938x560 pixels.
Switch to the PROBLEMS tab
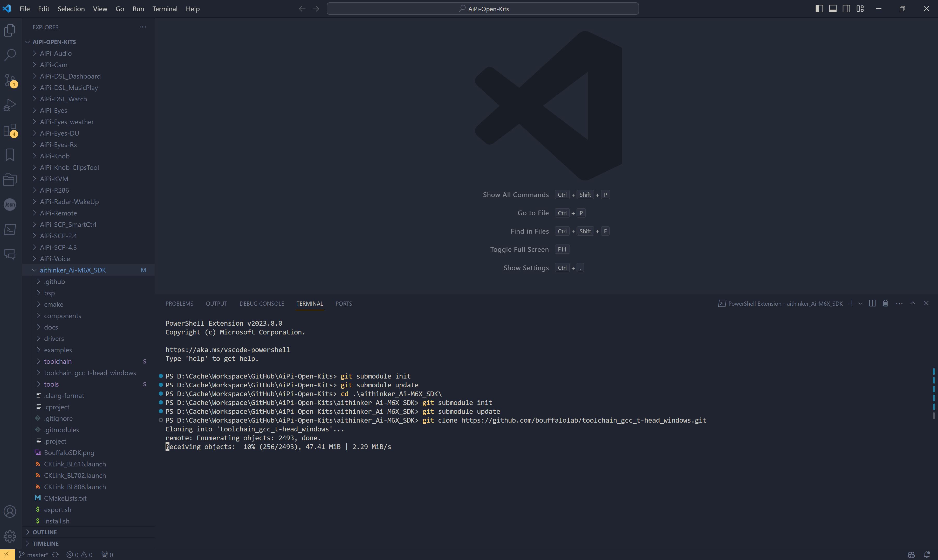pyautogui.click(x=179, y=303)
